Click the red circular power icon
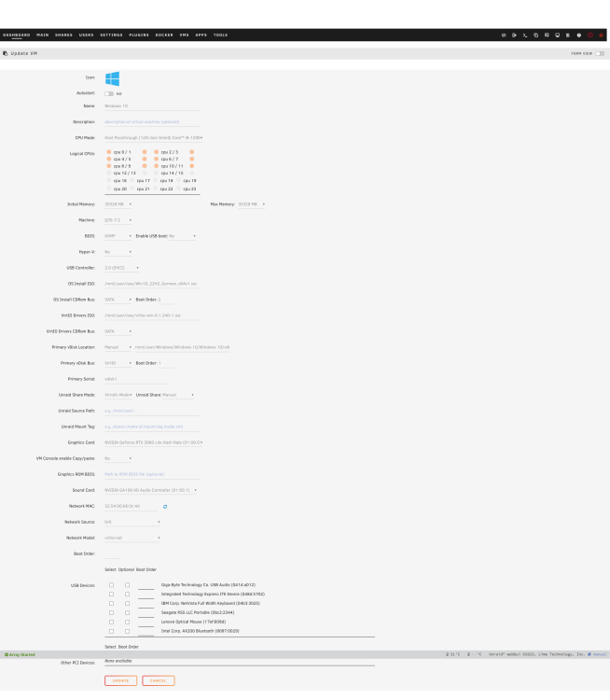The image size is (610, 700). click(589, 35)
